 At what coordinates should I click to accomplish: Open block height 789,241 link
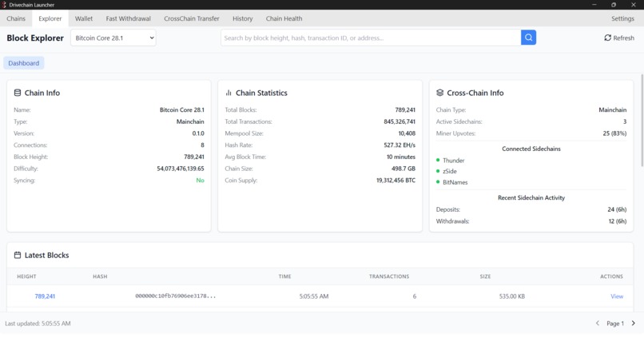tap(45, 296)
